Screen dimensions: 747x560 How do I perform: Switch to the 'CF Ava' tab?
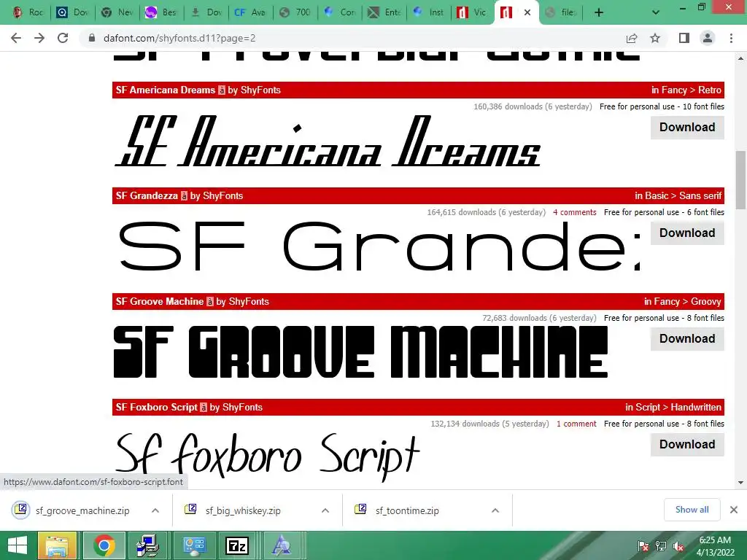(x=250, y=12)
